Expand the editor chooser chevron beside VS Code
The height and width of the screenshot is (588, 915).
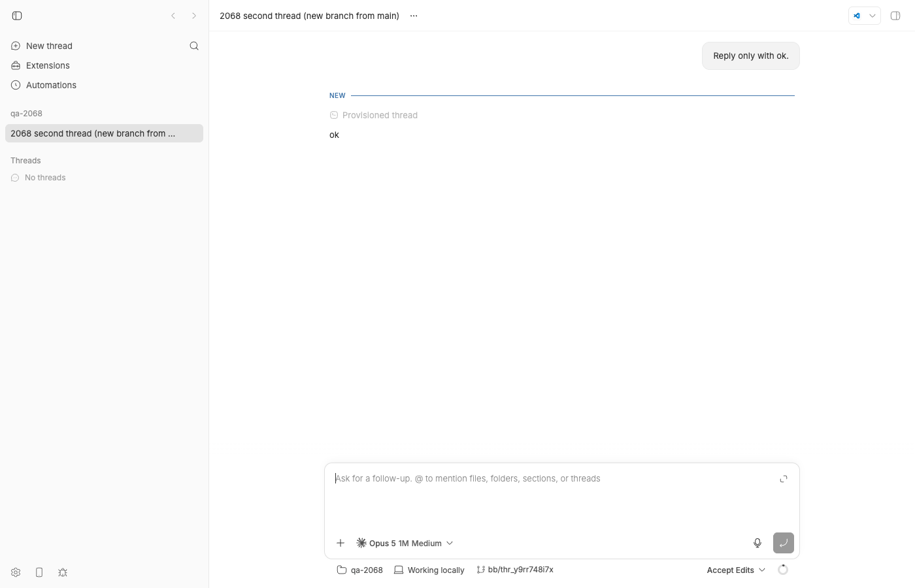(x=873, y=16)
